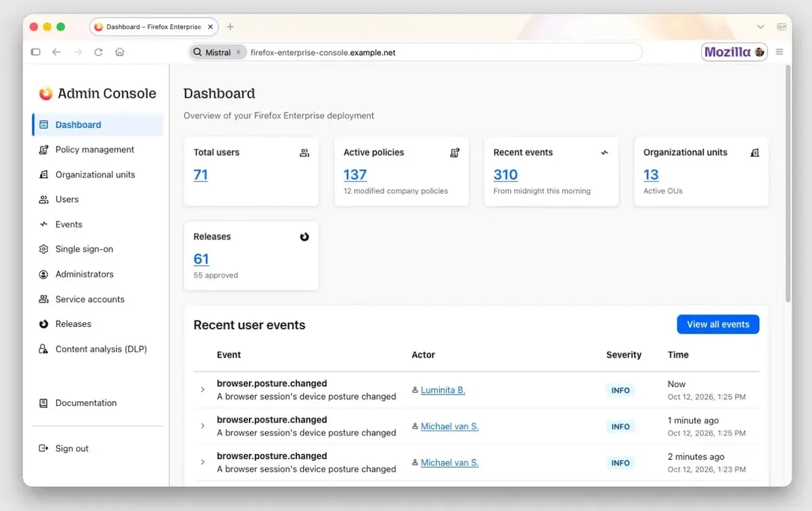The image size is (812, 511).
Task: Open the 61 releases link
Action: [x=201, y=259]
